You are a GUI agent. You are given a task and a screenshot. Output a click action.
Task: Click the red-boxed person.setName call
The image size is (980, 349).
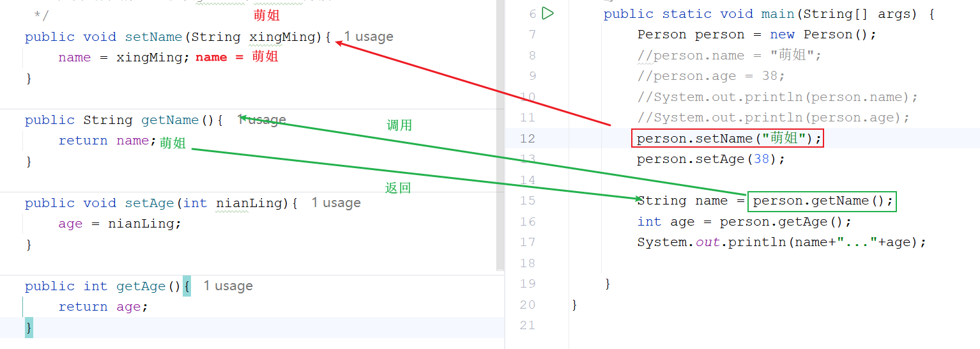[727, 139]
